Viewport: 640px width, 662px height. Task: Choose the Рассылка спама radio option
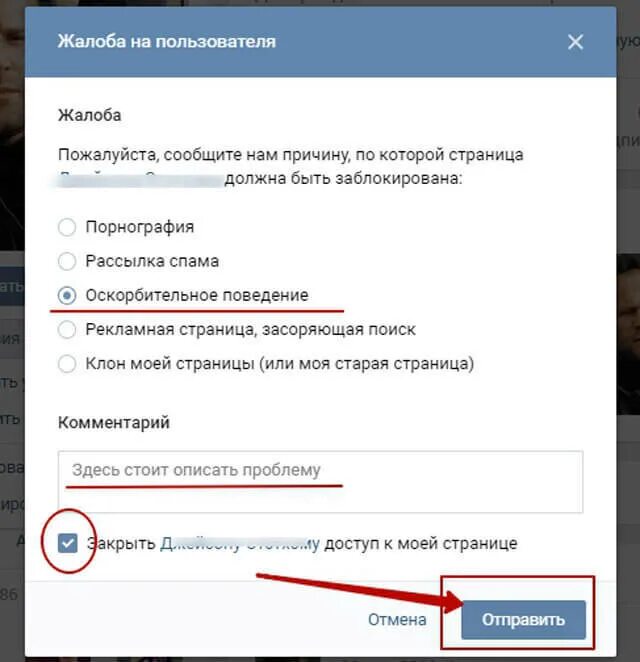[67, 261]
